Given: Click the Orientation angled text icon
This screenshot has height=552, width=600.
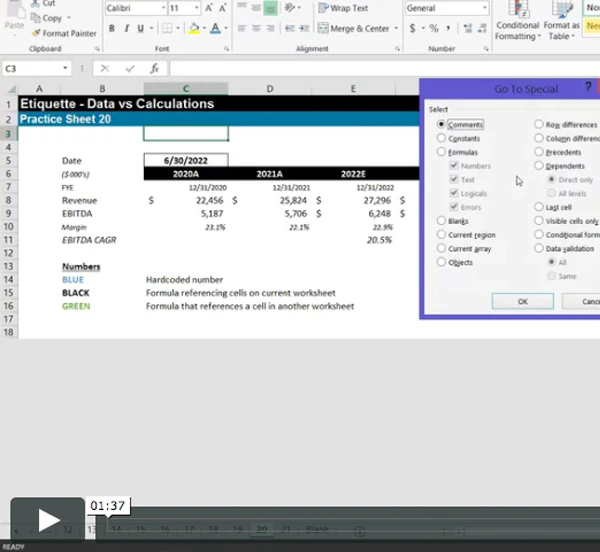Looking at the screenshot, I should 290,7.
